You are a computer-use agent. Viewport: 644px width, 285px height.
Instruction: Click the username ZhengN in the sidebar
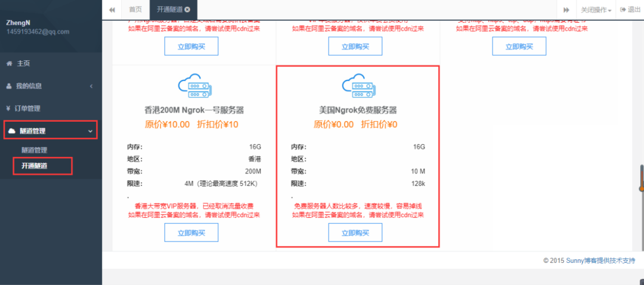coord(18,23)
